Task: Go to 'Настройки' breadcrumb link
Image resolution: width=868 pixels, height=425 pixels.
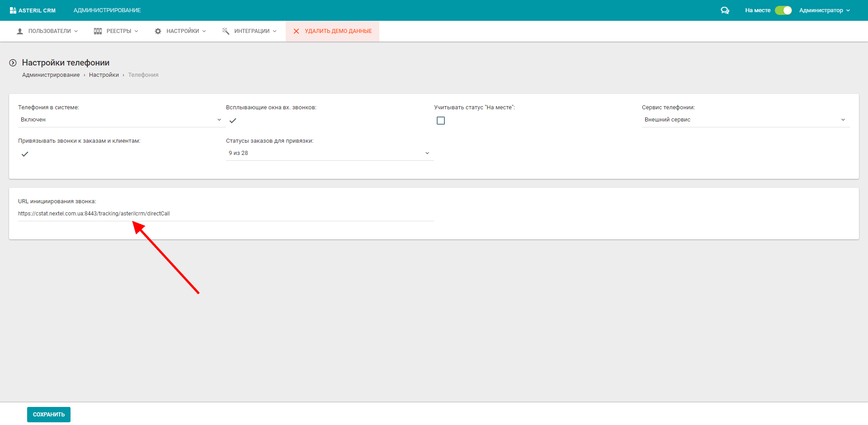Action: (104, 75)
